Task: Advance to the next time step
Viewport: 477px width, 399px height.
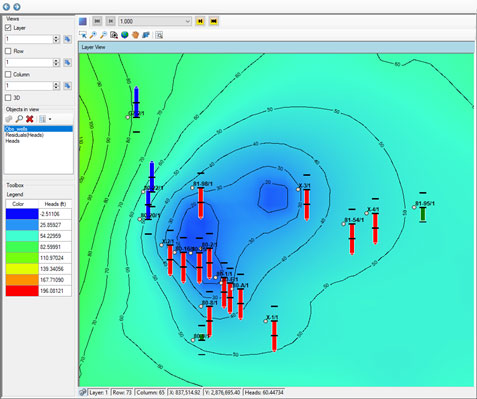Action: (200, 21)
